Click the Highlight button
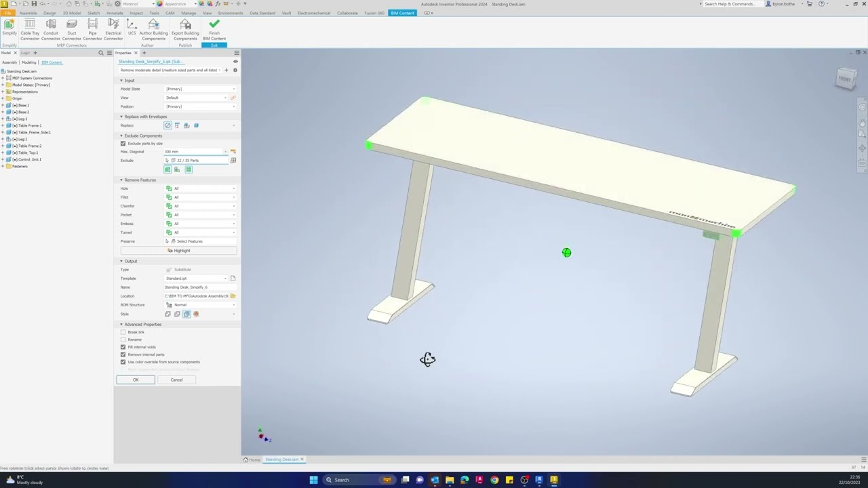This screenshot has height=488, width=868. click(x=179, y=251)
